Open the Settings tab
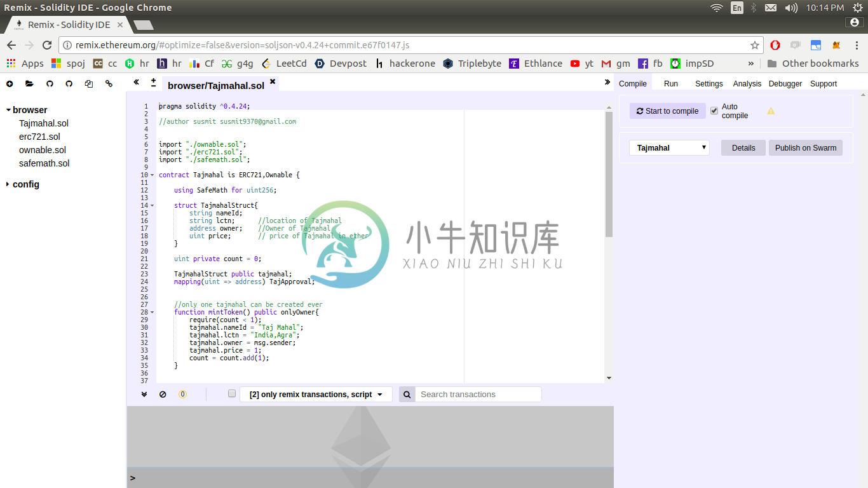Screen dimensions: 868x488 point(709,84)
